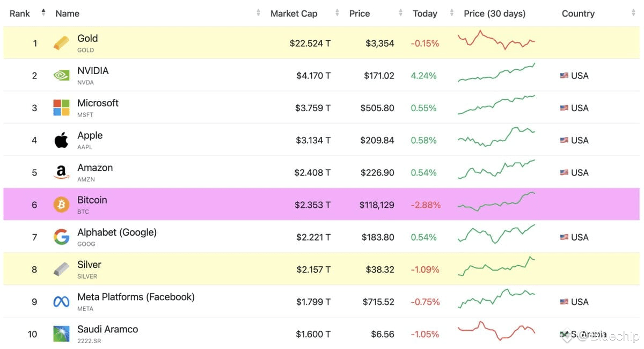Click the Price (30 days) column header
The width and height of the screenshot is (644, 349).
495,13
